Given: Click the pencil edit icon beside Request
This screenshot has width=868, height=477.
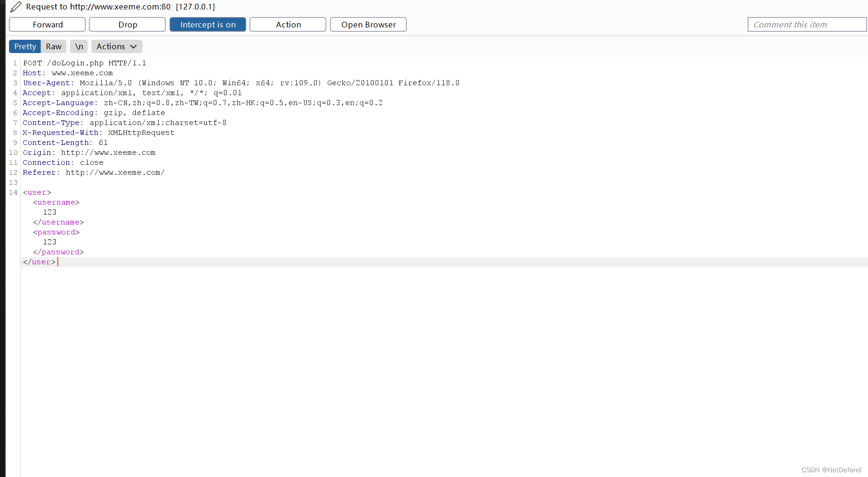Looking at the screenshot, I should point(16,7).
